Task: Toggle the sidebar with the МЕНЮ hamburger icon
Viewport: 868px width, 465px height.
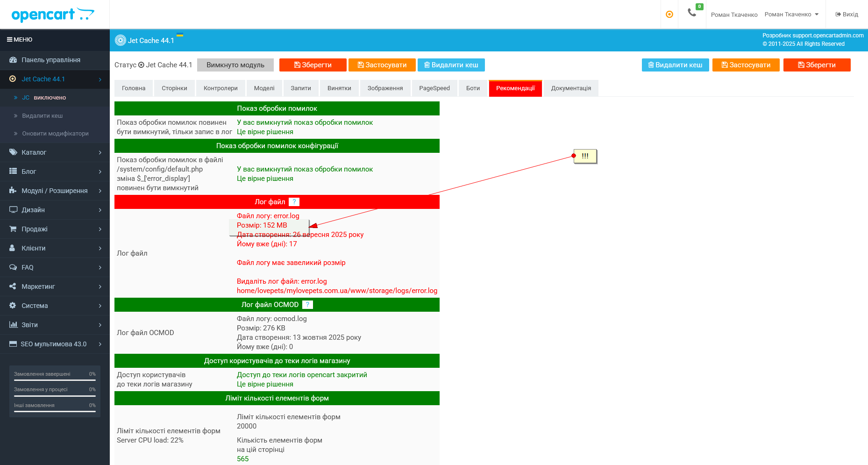Action: pos(9,40)
